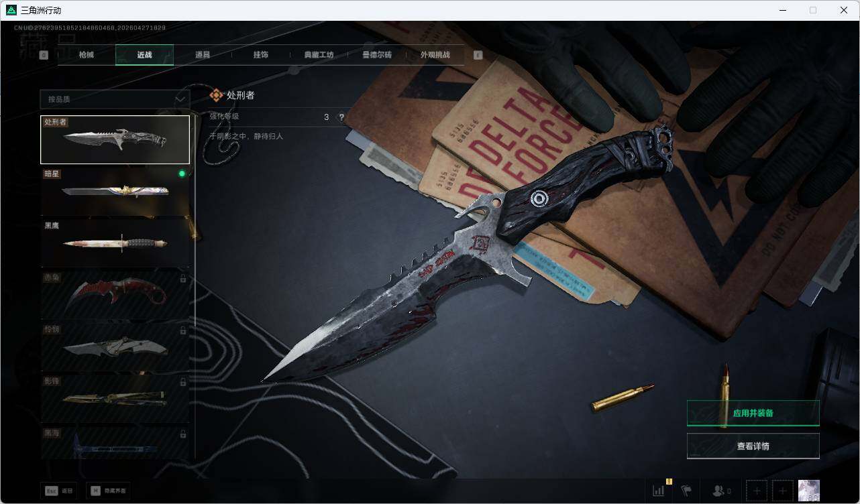Click the 强化等级 value 3
860x504 pixels.
(327, 117)
